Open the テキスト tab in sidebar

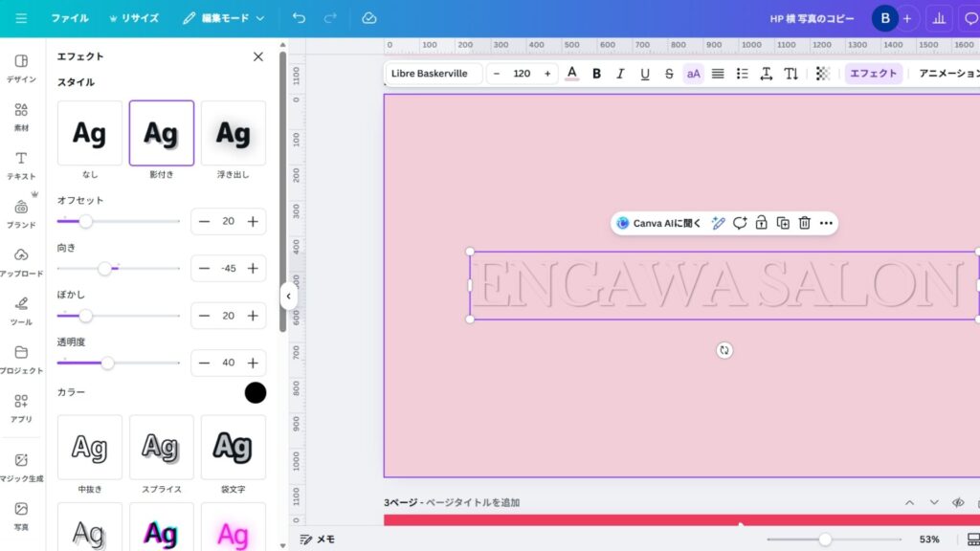pyautogui.click(x=21, y=165)
